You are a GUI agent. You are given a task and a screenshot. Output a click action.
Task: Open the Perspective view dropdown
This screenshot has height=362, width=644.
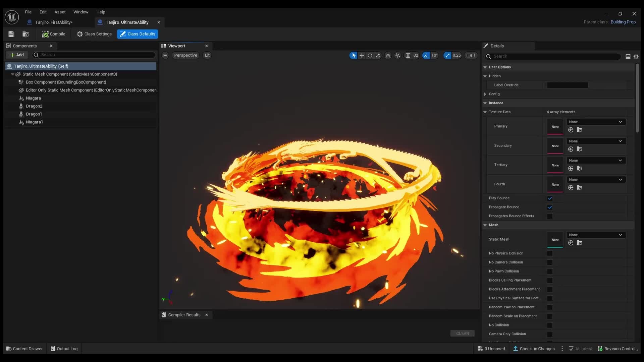[185, 55]
